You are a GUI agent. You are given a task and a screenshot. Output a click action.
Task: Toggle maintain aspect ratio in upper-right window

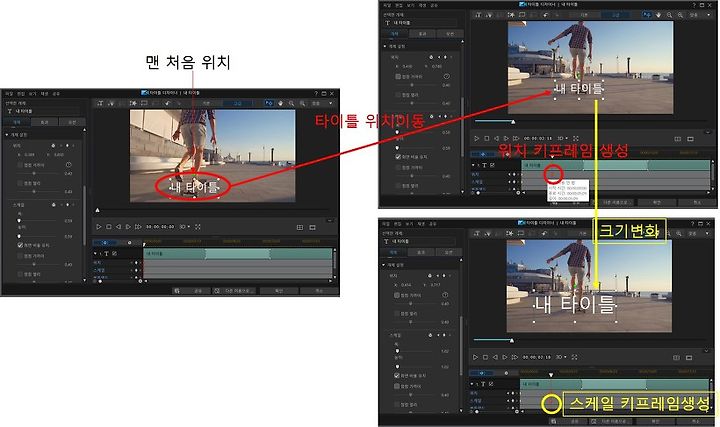coord(398,157)
